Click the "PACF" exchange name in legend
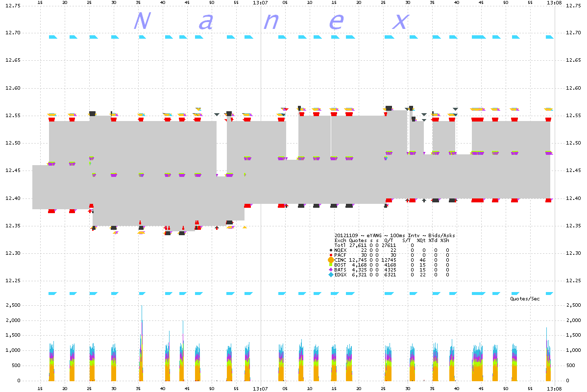Image resolution: width=587 pixels, height=392 pixels. [341, 255]
